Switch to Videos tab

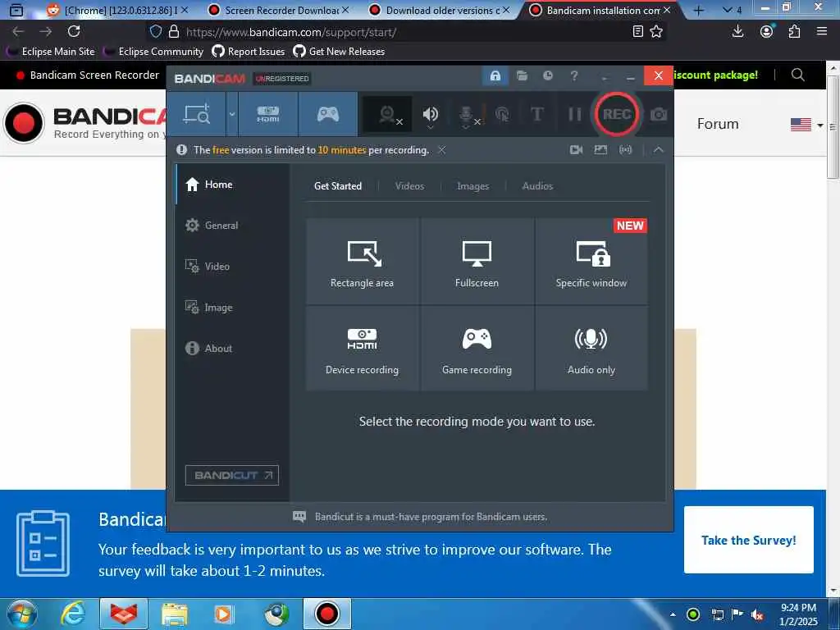click(410, 186)
